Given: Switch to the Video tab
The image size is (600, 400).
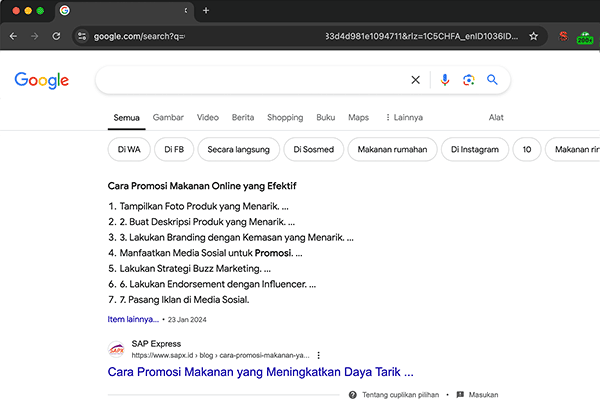Looking at the screenshot, I should coord(208,118).
